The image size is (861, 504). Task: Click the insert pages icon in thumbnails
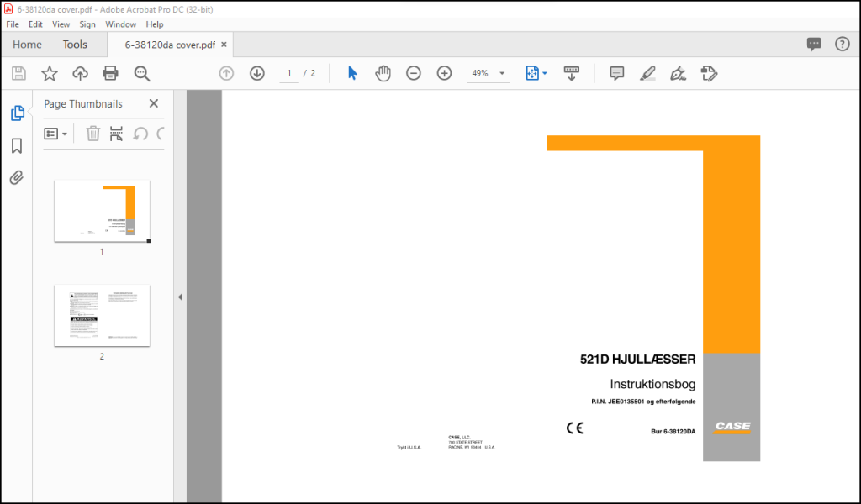pyautogui.click(x=116, y=134)
